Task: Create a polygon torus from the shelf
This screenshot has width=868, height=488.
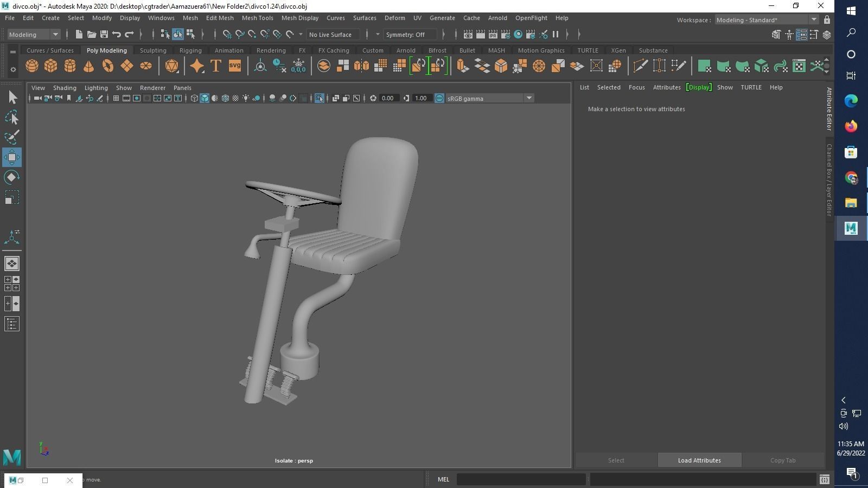Action: (x=108, y=66)
